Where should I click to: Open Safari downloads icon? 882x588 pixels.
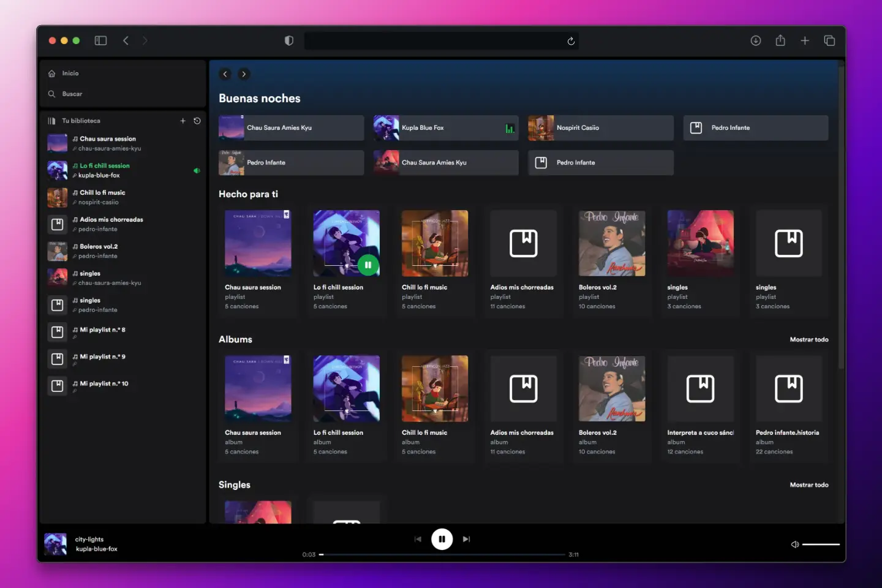(756, 40)
